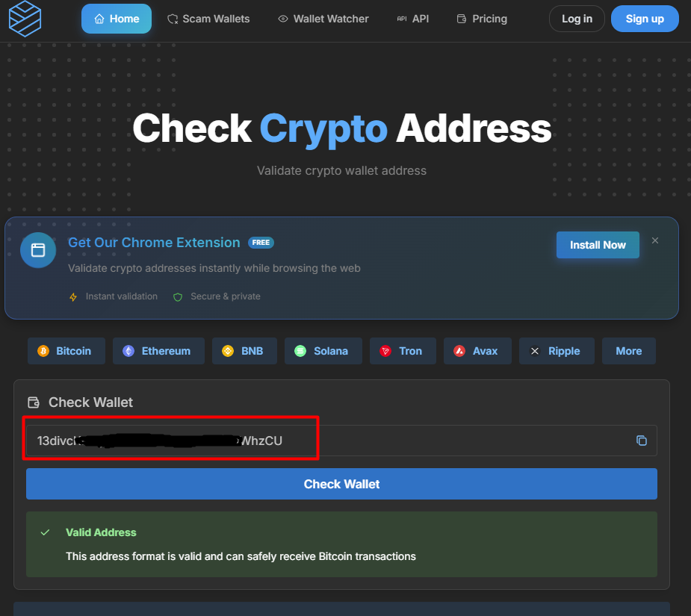Open the Home nav tab
This screenshot has height=616, width=691.
click(x=117, y=19)
